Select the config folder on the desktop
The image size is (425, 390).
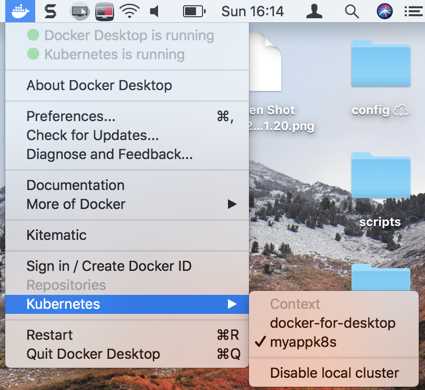click(381, 64)
